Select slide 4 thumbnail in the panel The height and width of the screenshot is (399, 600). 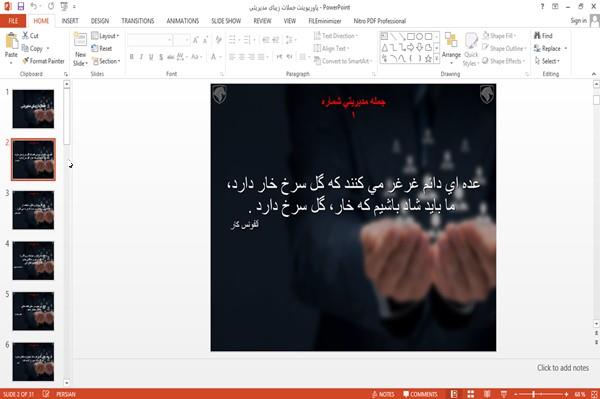33,261
